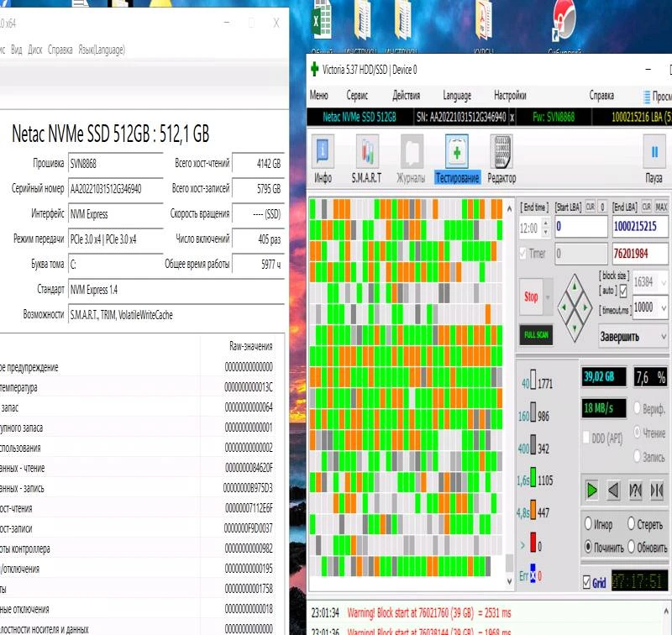This screenshot has height=635, width=672.
Task: Click the blue Err block legend box
Action: (533, 573)
